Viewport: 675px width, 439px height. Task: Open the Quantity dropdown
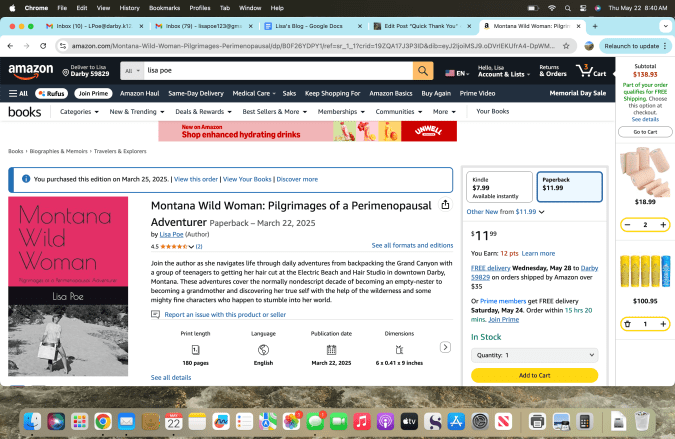(535, 355)
